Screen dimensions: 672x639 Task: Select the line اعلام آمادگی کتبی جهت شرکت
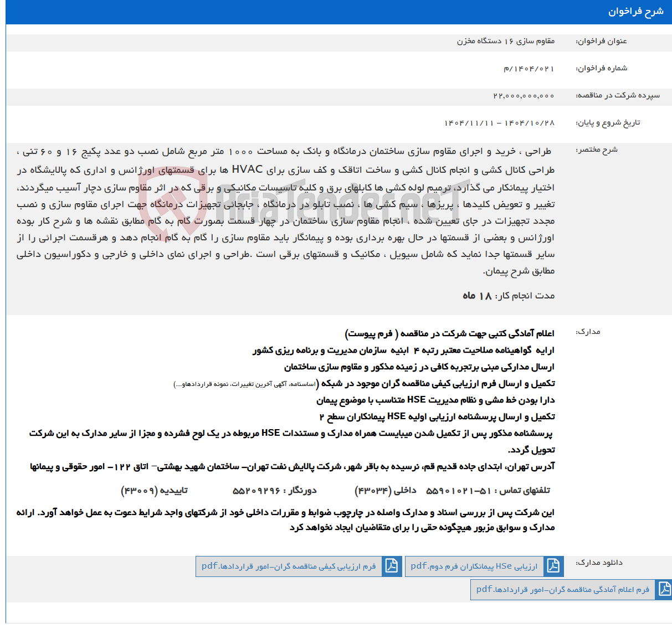(x=450, y=333)
